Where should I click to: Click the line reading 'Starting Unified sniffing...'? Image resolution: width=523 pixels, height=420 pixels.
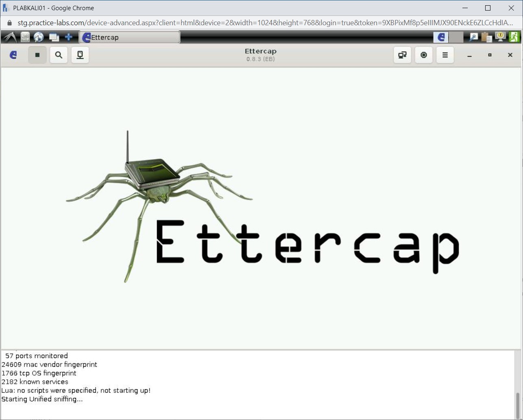click(x=42, y=399)
